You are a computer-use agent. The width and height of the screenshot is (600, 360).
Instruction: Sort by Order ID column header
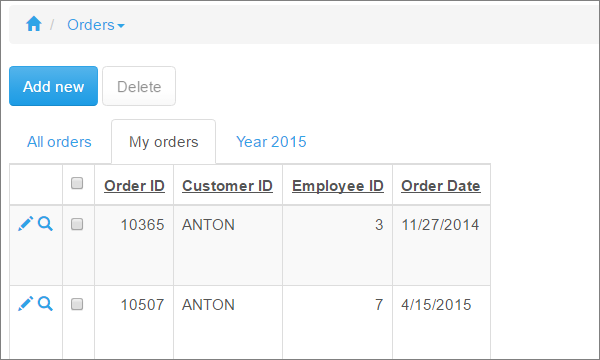134,186
